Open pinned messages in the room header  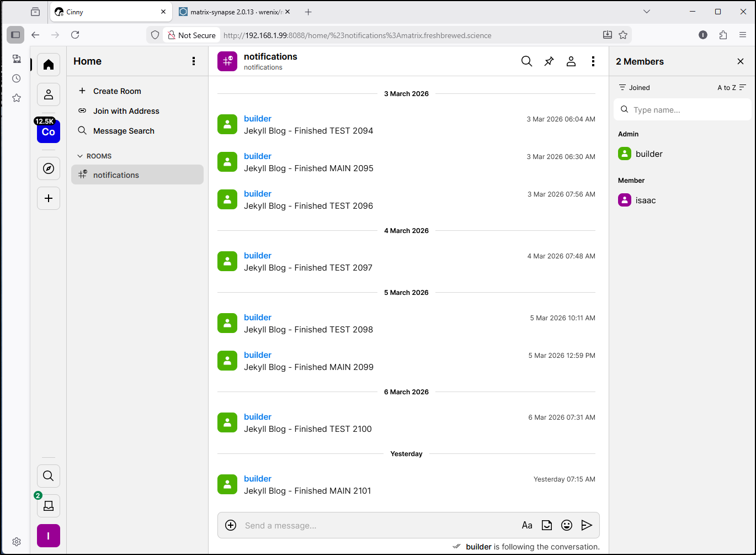(x=549, y=61)
